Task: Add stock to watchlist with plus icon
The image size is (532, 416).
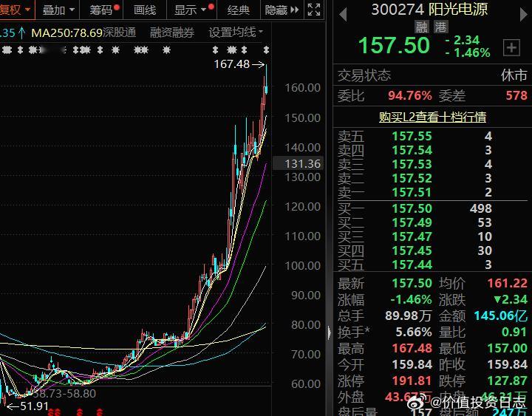Action: point(511,47)
